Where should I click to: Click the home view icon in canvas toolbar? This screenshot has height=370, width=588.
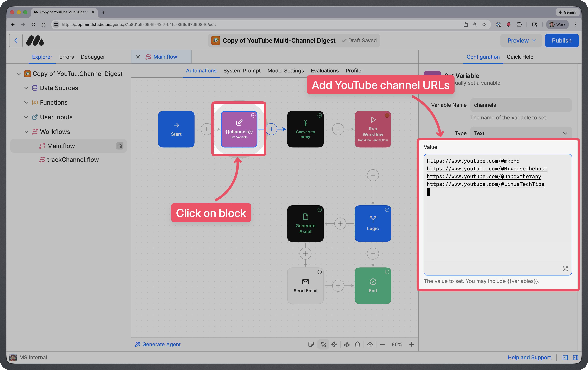tap(370, 344)
